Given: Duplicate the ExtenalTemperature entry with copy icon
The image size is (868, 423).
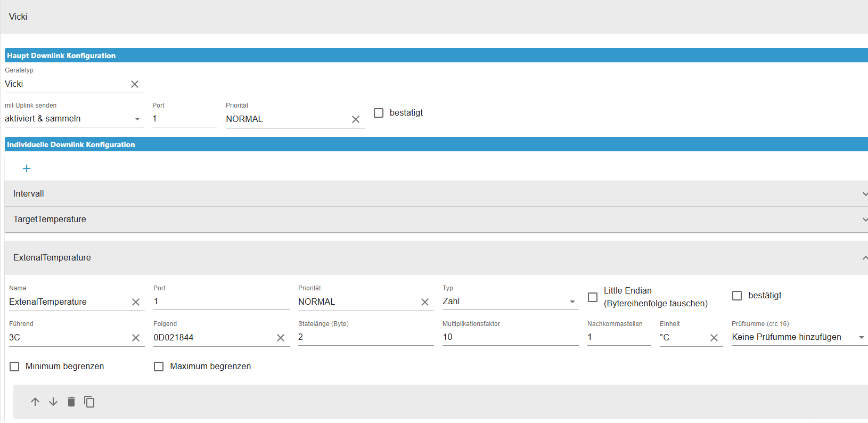Looking at the screenshot, I should click(89, 402).
